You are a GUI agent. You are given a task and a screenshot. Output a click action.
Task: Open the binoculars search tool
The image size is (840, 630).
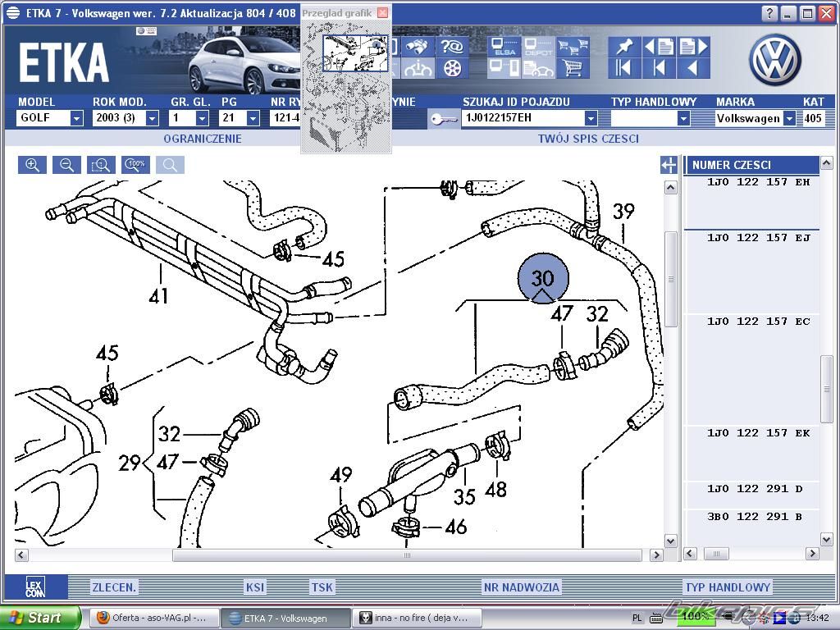pos(417,47)
